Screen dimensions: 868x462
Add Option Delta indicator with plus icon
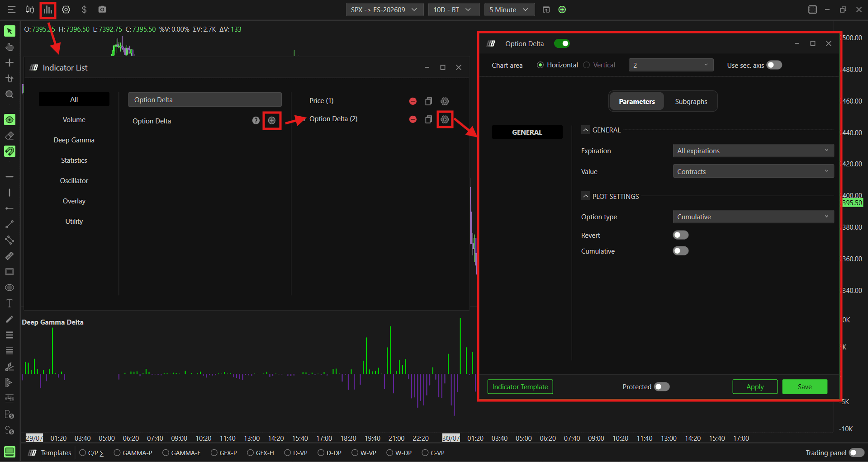(272, 120)
